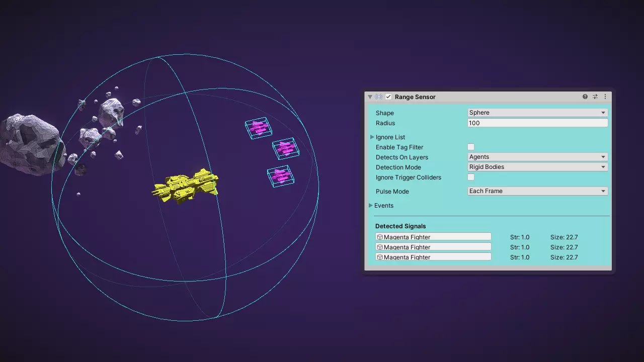Open the Detection Mode dropdown
This screenshot has height=362, width=644.
click(x=537, y=167)
